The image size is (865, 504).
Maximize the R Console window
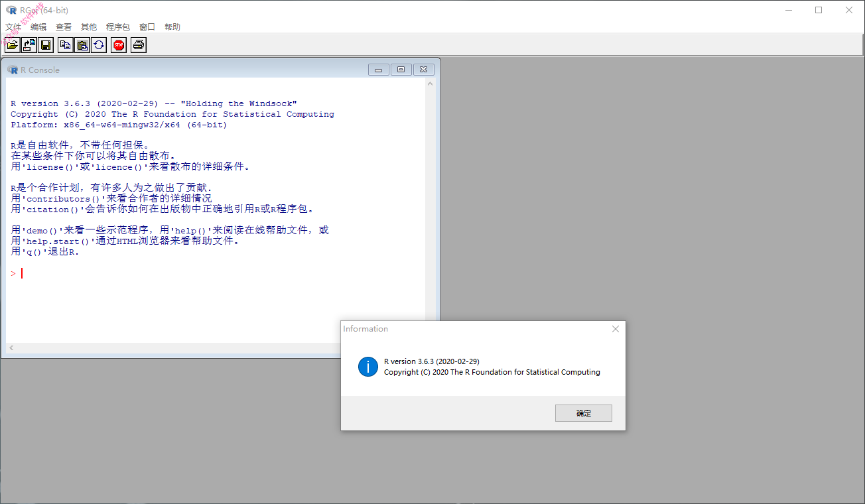point(401,70)
